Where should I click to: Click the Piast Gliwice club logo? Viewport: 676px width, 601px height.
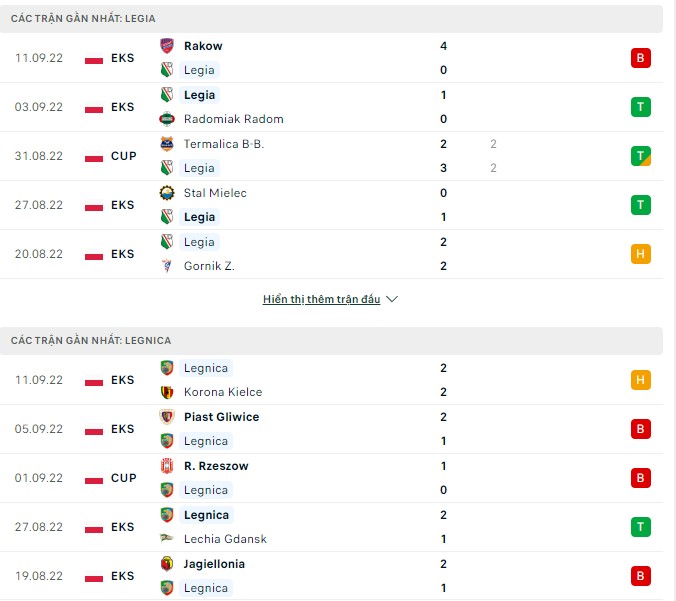click(167, 417)
